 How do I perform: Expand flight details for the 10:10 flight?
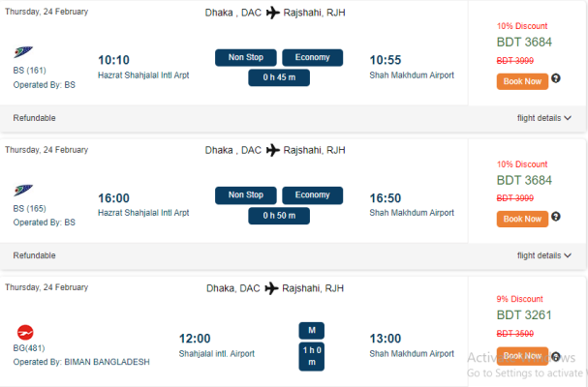coord(544,118)
